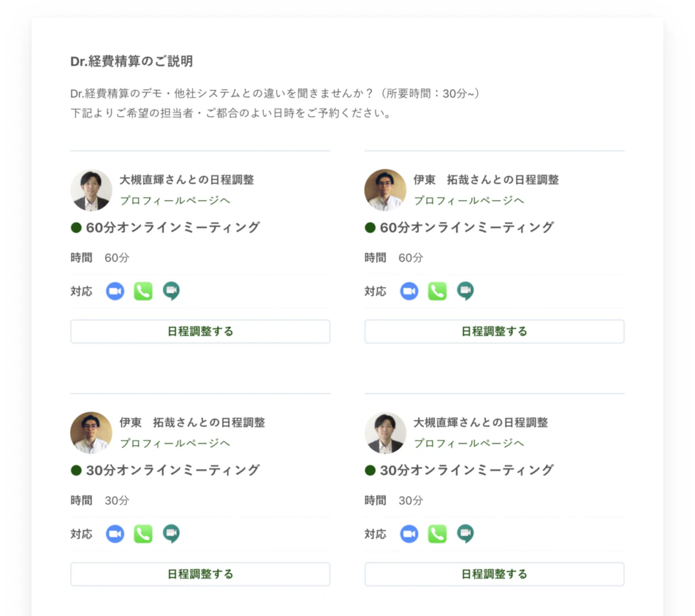This screenshot has width=695, height=616.
Task: Choose Zoom icon in 伊東拓哉 30分 meeting card
Action: (x=115, y=535)
